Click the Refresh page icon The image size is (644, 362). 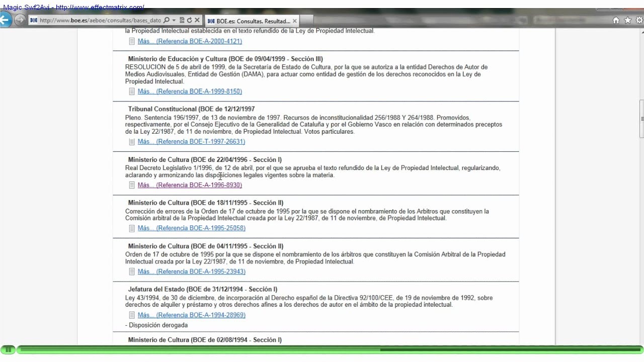pos(190,21)
